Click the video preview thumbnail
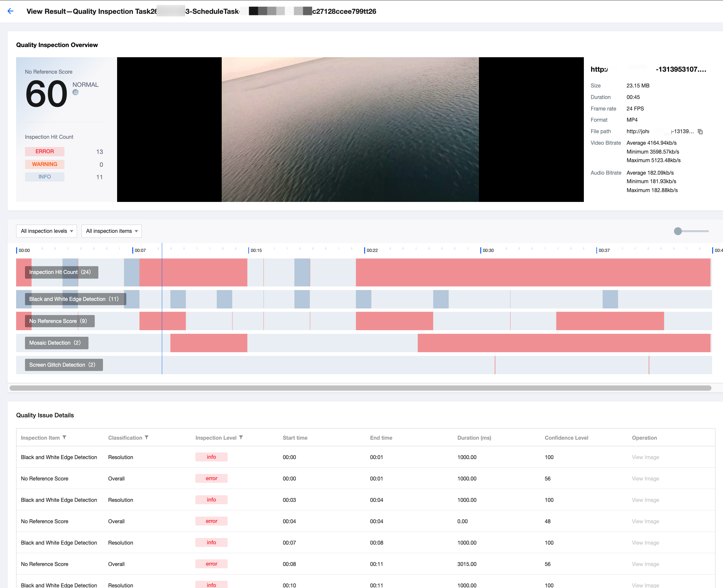This screenshot has height=588, width=723. 350,129
